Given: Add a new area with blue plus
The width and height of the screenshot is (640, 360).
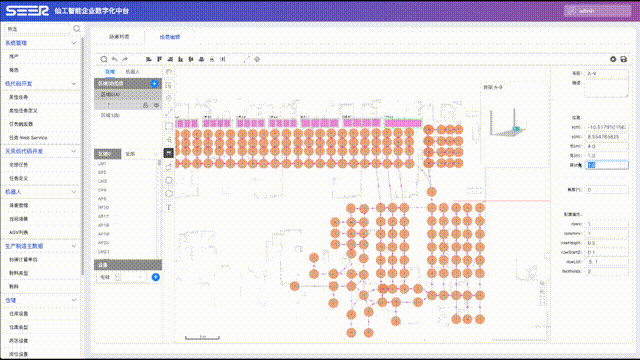Looking at the screenshot, I should click(154, 84).
